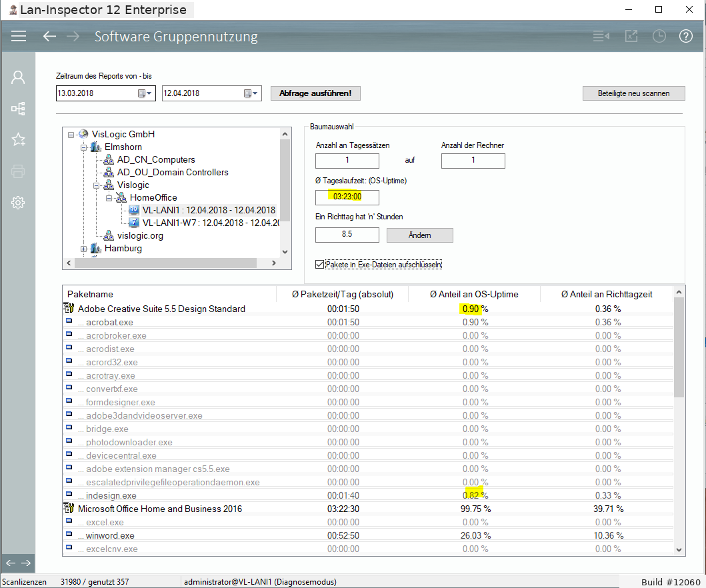Click sidebar bottom right arrow
The width and height of the screenshot is (706, 588).
pos(26,563)
